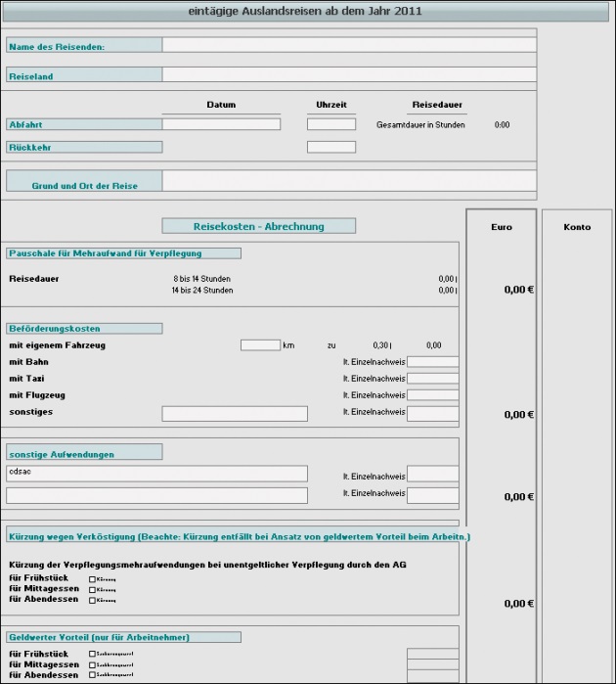Click the sonstiges Einzelnachweis amount field
The height and width of the screenshot is (684, 616).
pyautogui.click(x=432, y=413)
